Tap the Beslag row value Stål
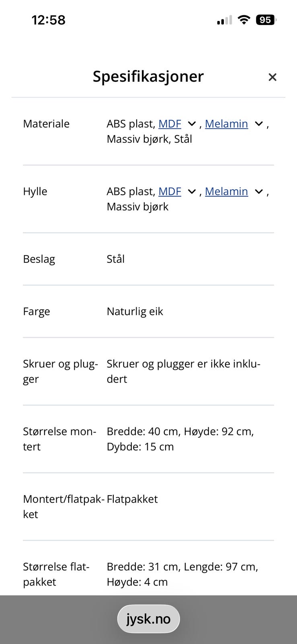 pyautogui.click(x=116, y=259)
